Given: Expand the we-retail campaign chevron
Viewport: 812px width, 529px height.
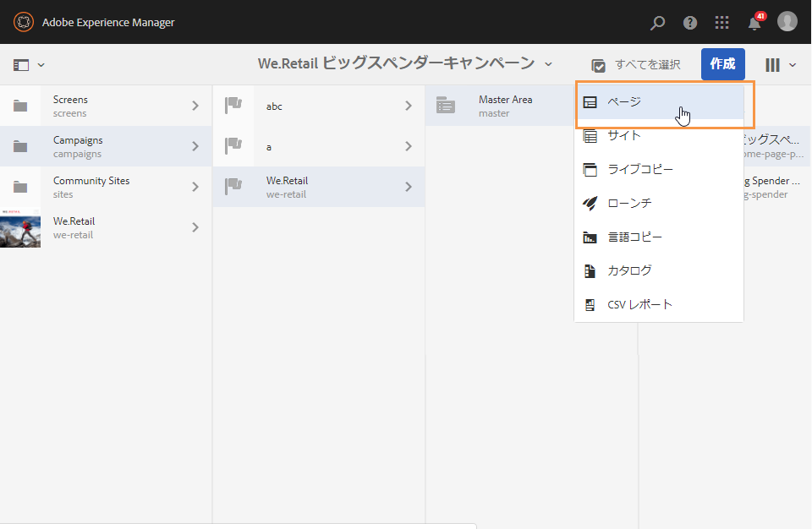Looking at the screenshot, I should click(x=409, y=187).
